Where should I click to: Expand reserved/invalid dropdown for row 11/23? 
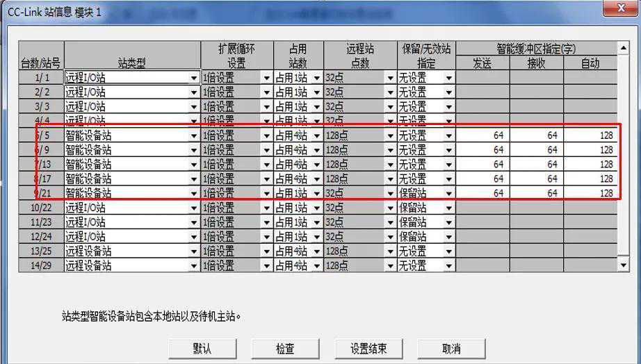[x=448, y=222]
